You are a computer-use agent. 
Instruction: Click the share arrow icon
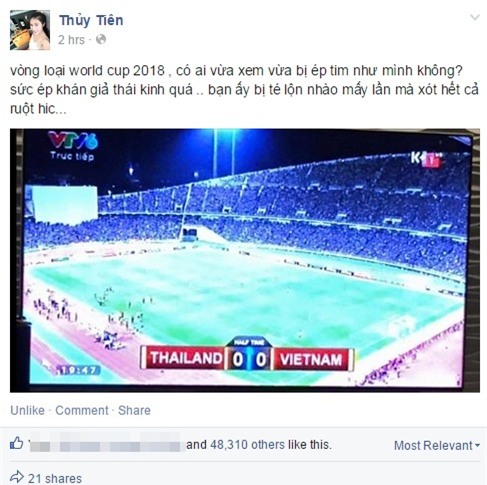point(17,477)
